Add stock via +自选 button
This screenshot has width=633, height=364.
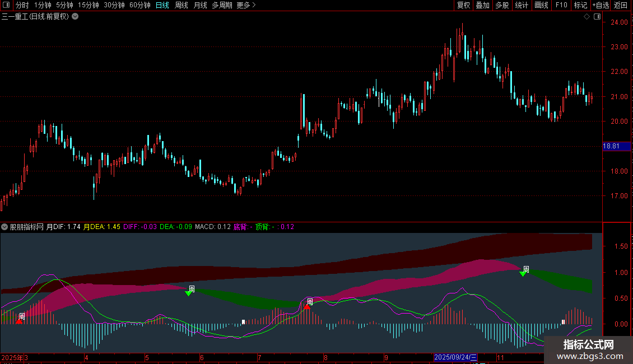tap(601, 5)
